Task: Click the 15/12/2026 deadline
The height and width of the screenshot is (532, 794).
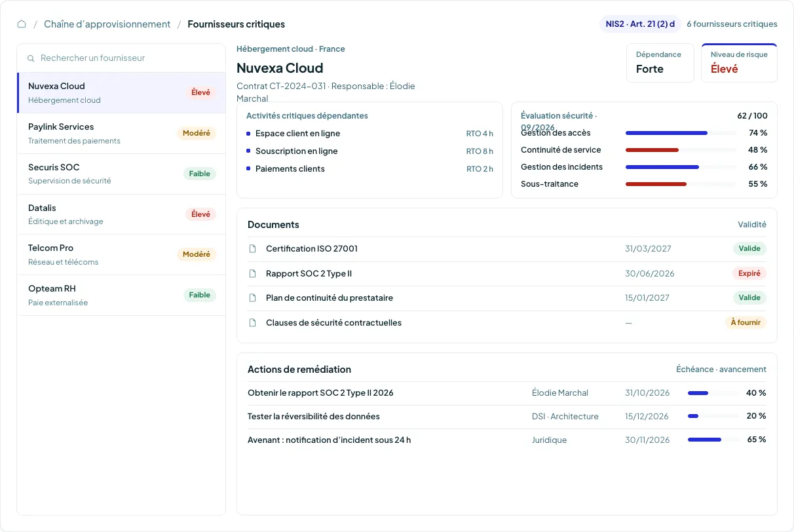Action: pos(647,417)
